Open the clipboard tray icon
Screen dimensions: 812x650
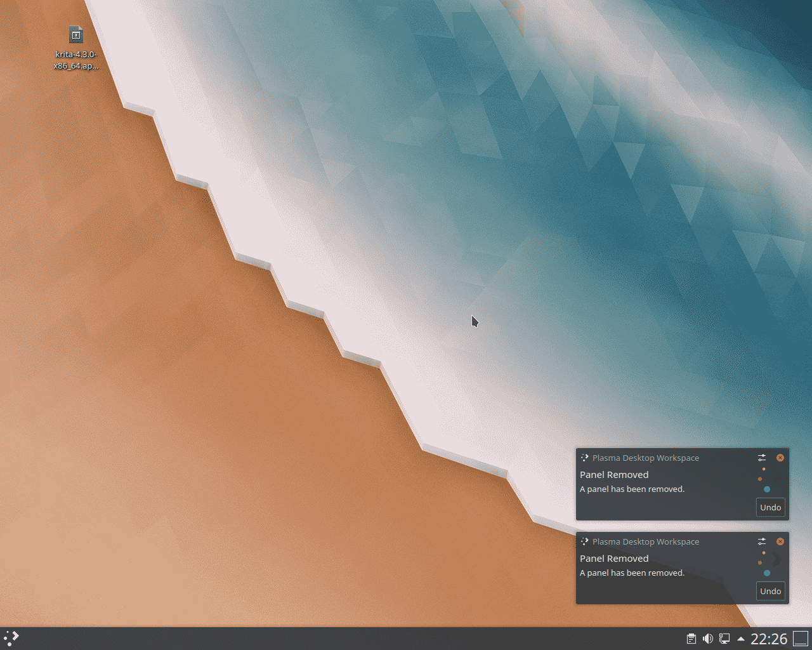tap(691, 639)
